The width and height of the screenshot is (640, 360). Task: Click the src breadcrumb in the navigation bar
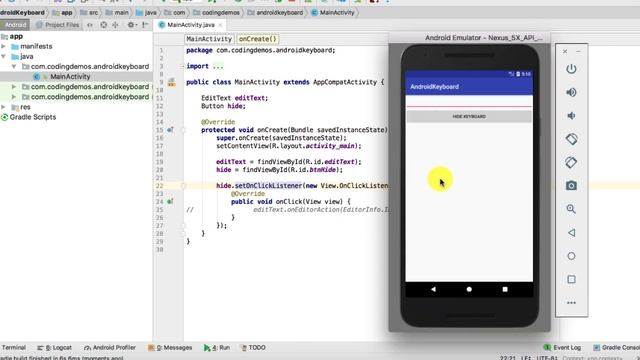89,13
